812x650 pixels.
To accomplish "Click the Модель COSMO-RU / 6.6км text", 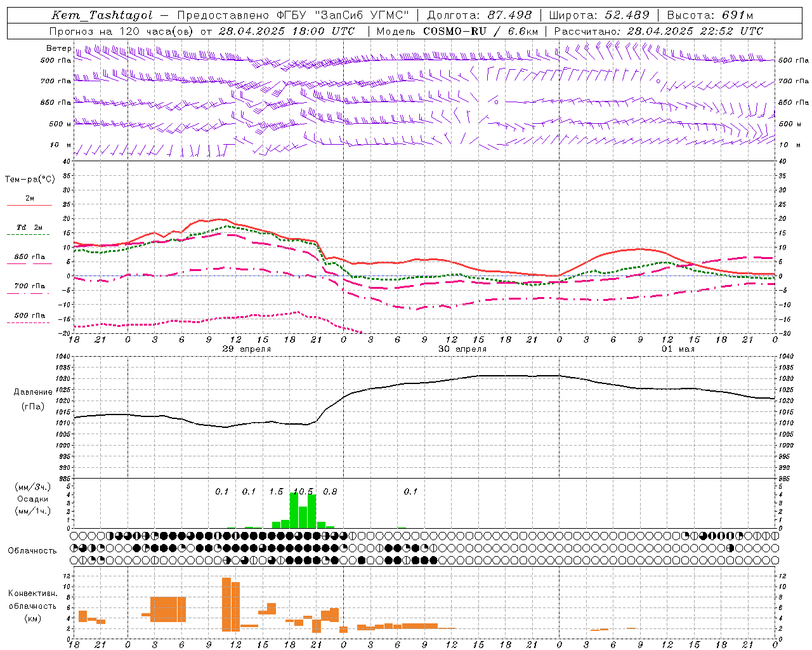I will [457, 30].
